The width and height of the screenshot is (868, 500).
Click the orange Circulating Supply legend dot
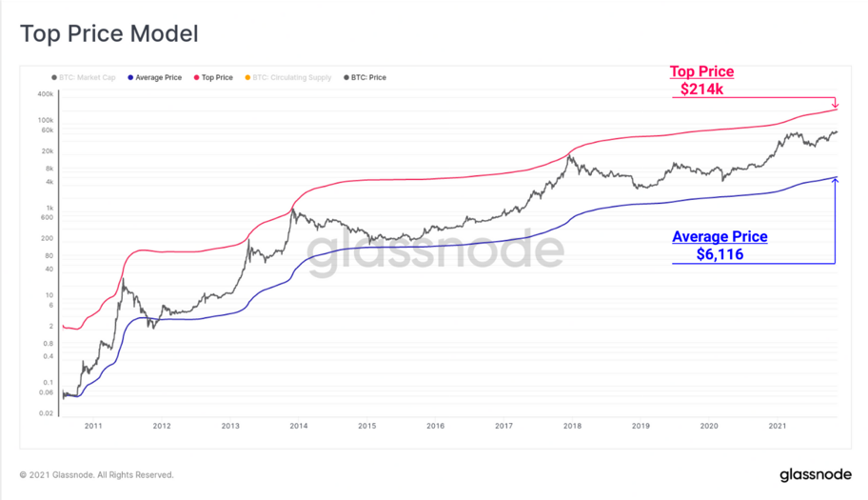[247, 77]
